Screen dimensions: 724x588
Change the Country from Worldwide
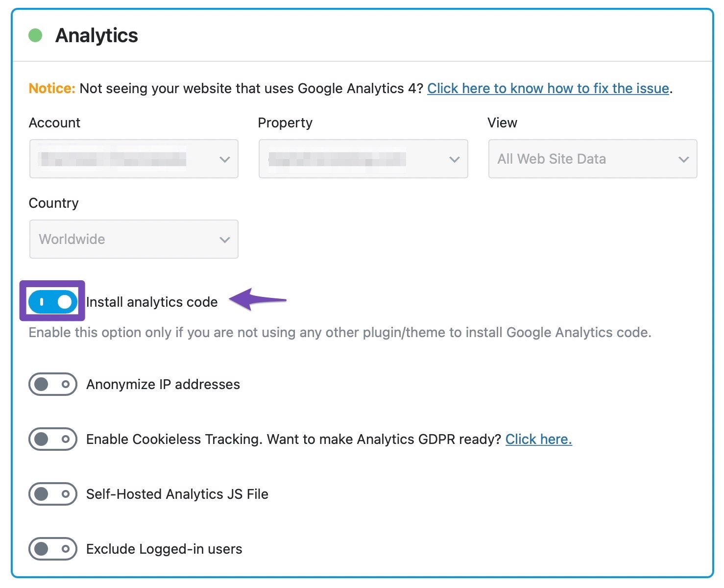point(133,239)
